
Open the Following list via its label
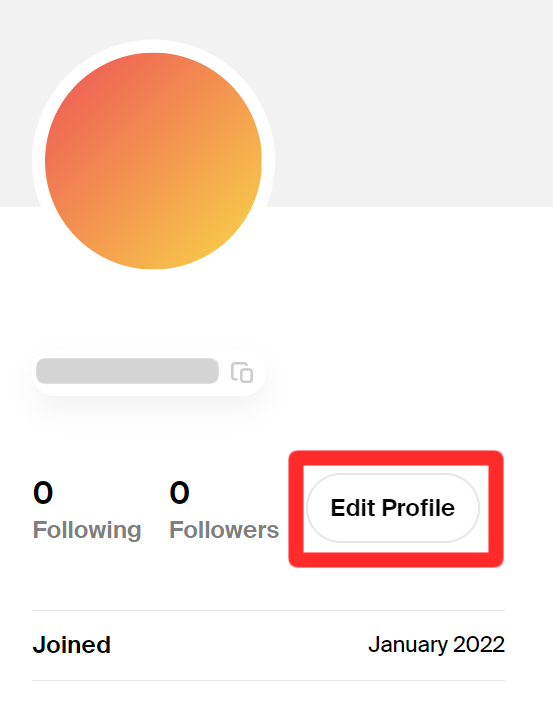[x=87, y=530]
